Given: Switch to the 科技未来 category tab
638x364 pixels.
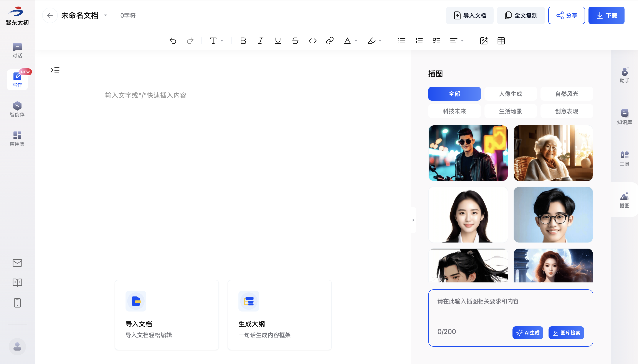Looking at the screenshot, I should pos(454,111).
